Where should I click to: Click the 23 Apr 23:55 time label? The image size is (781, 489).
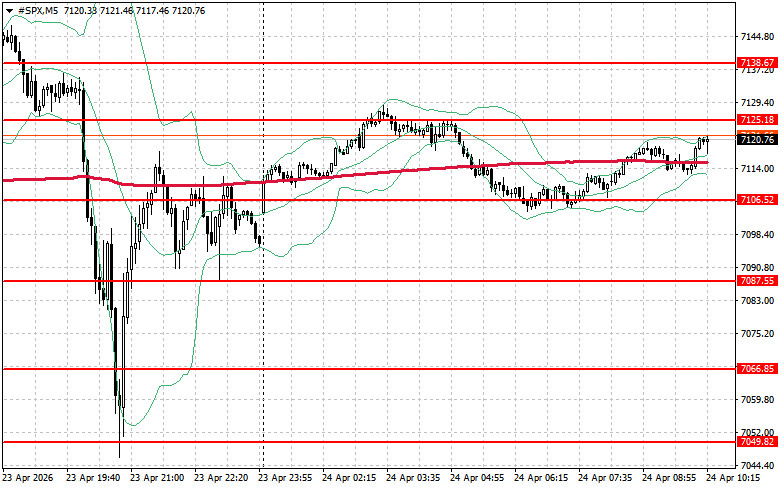[285, 478]
